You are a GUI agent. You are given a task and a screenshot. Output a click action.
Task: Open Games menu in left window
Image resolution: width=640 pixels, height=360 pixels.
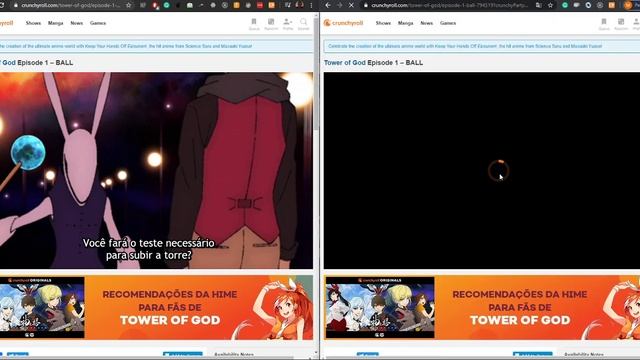(x=98, y=23)
